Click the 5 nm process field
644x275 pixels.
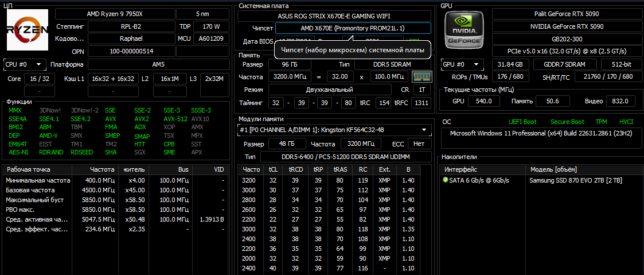click(202, 14)
